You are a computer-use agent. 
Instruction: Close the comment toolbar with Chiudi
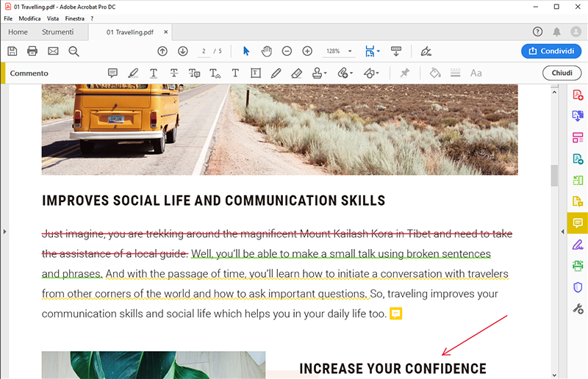pos(562,73)
